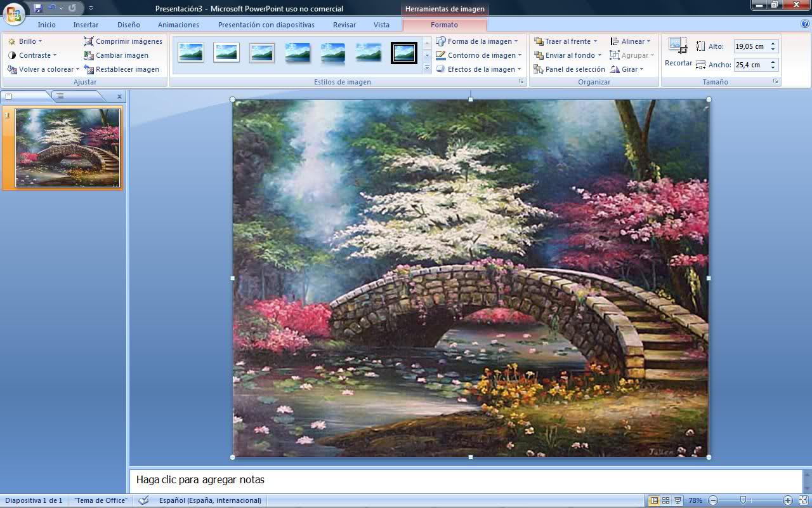812x508 pixels.
Task: Apply the second picture style thumbnail
Action: coord(226,53)
